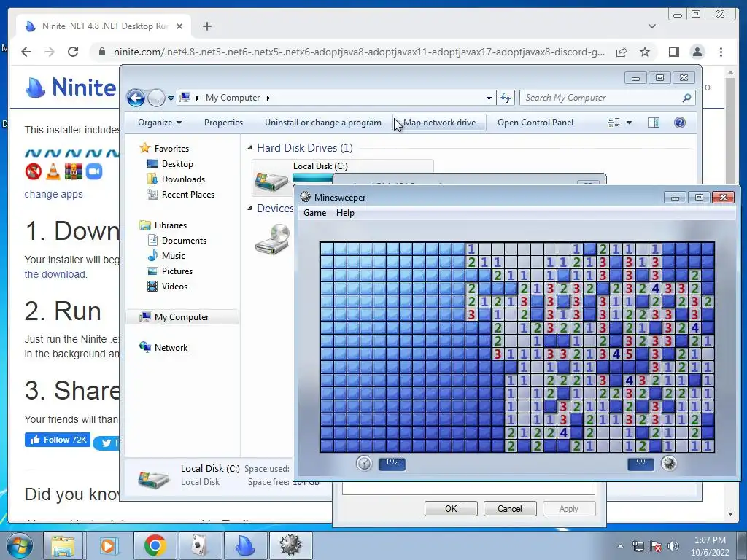
Task: Open the Organize dropdown menu
Action: pyautogui.click(x=160, y=122)
